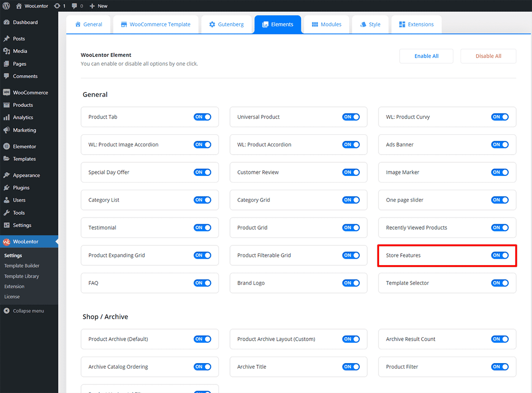Switch to the WooCommerce Template tab
Viewport: 532px width, 393px height.
(155, 24)
